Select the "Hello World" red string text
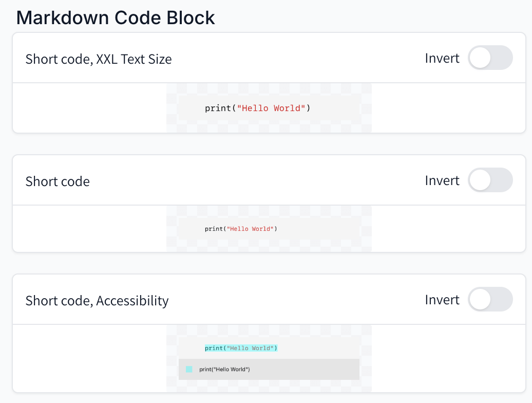 [272, 108]
